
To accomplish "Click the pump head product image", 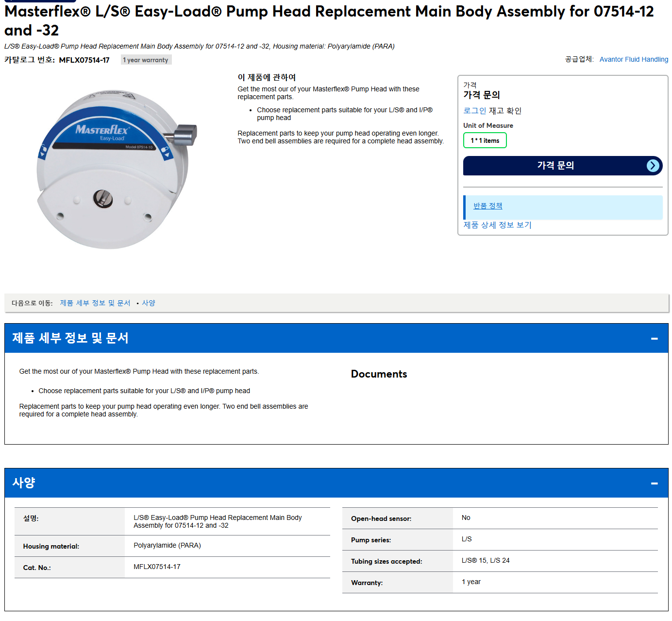I will [x=117, y=169].
